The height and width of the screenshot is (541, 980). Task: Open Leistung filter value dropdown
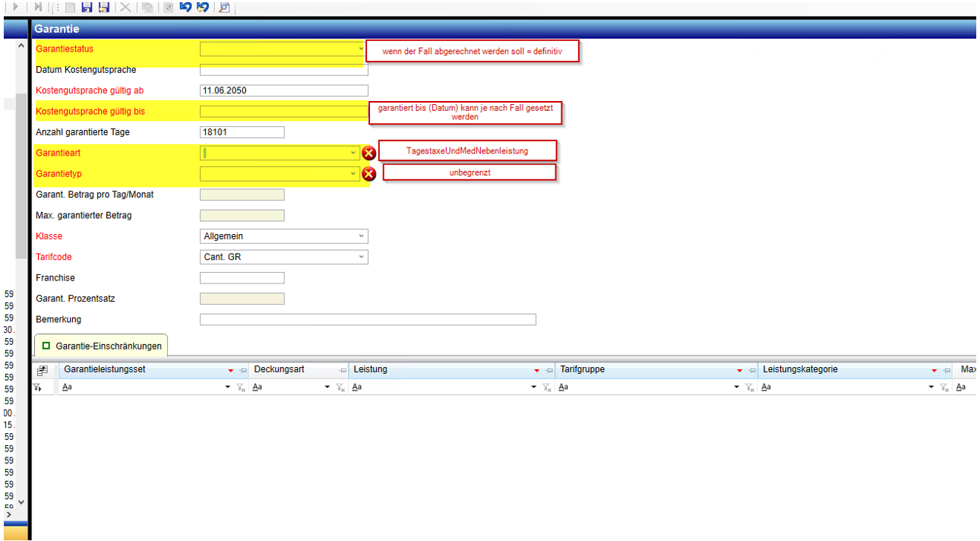click(533, 388)
